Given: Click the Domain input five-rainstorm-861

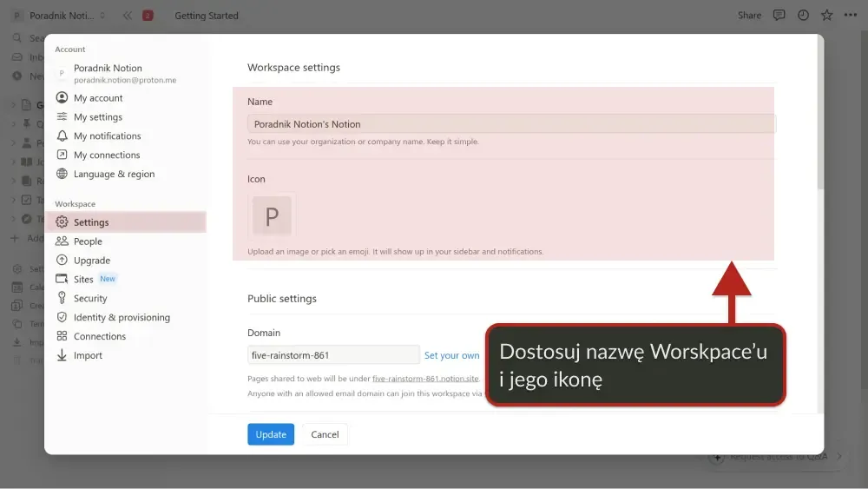Looking at the screenshot, I should 333,355.
